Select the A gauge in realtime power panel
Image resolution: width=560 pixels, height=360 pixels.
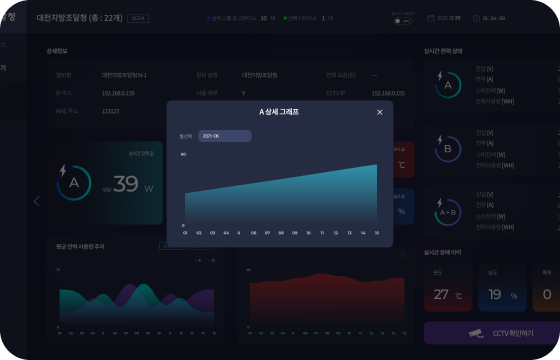pos(448,85)
